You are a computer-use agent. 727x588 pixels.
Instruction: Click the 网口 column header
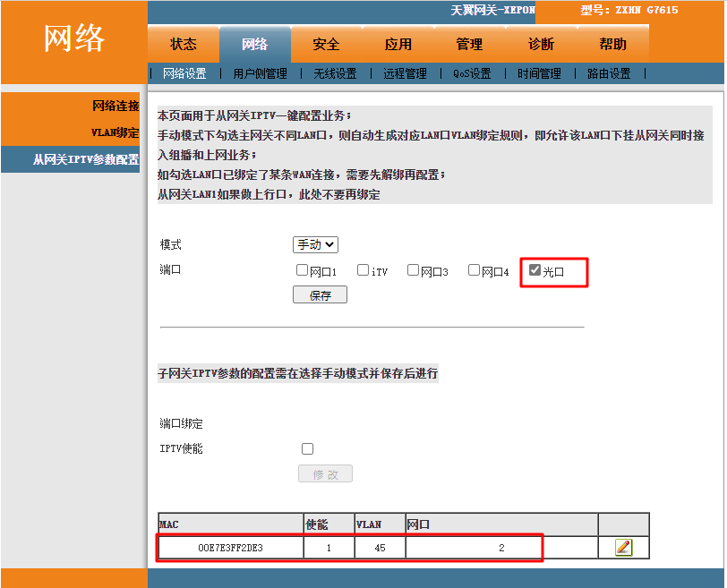click(x=501, y=524)
